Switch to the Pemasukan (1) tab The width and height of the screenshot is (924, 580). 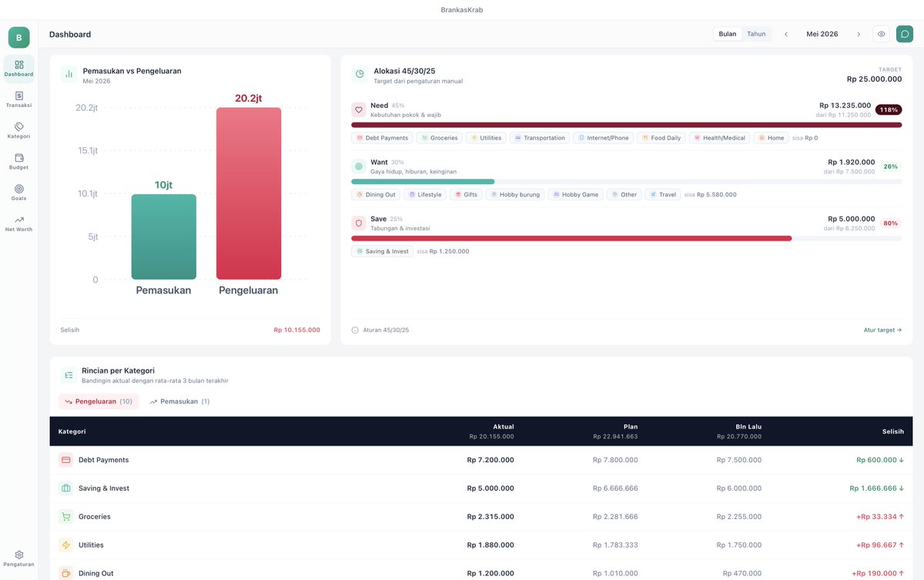pos(179,401)
